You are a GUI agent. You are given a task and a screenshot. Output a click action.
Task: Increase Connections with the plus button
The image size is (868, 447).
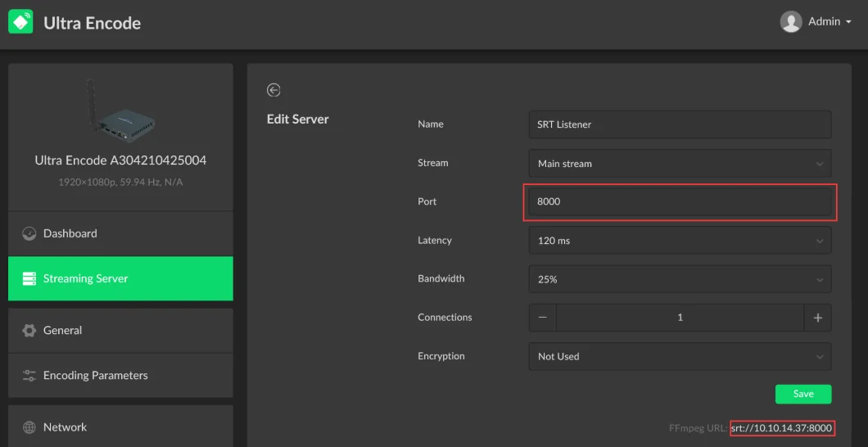click(817, 318)
